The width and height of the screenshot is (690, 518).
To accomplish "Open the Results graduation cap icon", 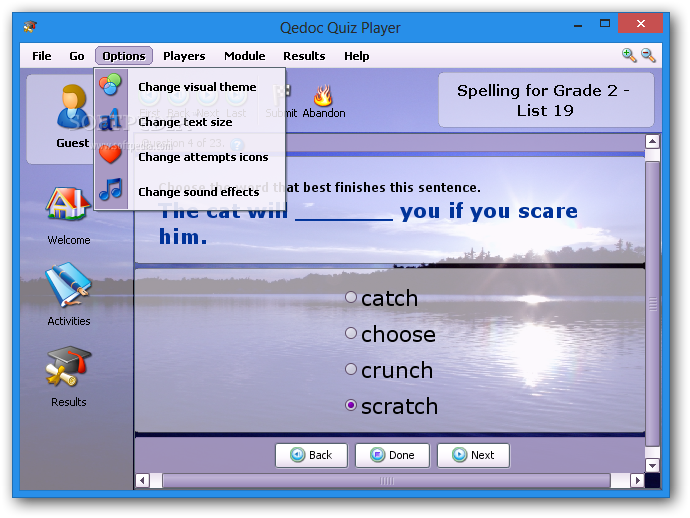I will pyautogui.click(x=68, y=366).
